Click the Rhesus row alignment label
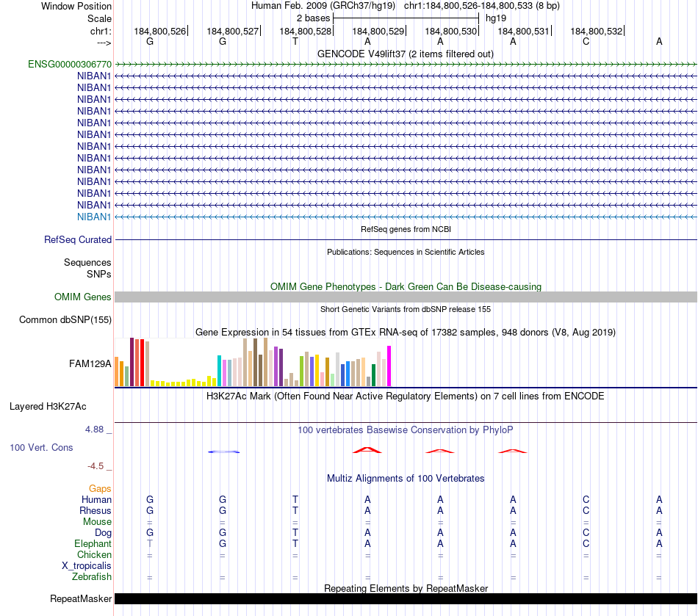The width and height of the screenshot is (698, 616). click(x=96, y=510)
